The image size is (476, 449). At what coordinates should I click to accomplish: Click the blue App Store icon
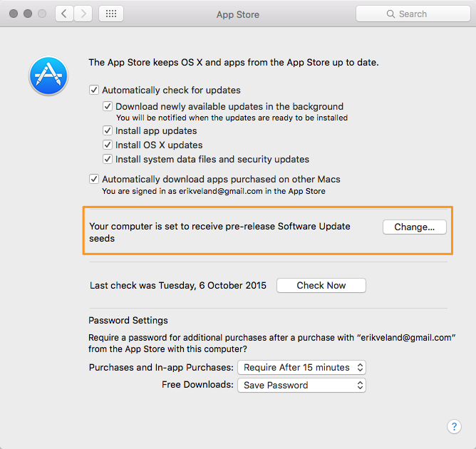pos(48,76)
